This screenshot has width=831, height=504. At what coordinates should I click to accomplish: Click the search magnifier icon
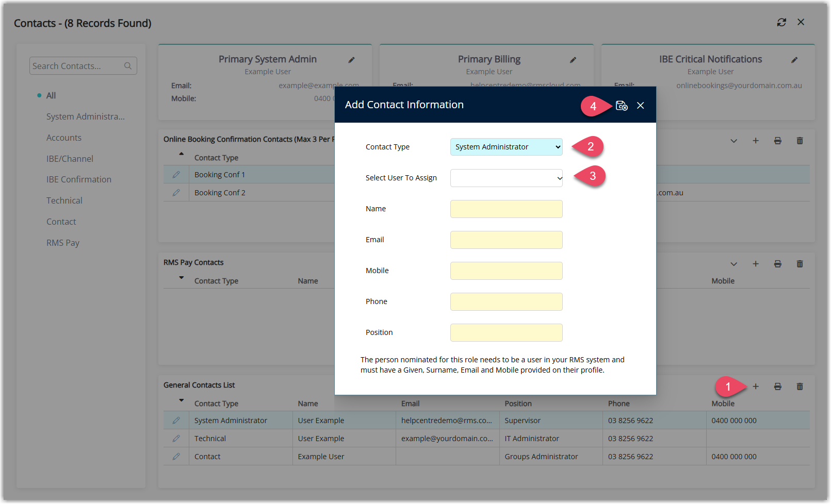click(x=128, y=66)
